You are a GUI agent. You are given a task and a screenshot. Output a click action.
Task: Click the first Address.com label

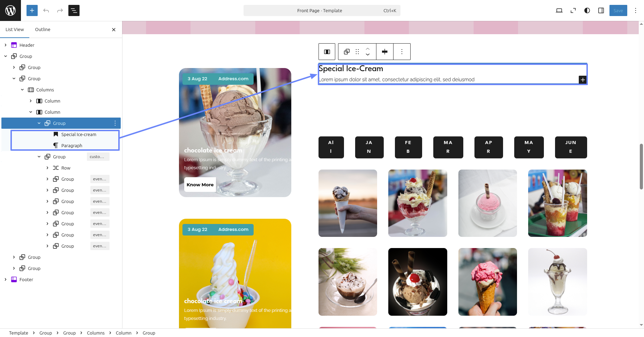point(233,79)
